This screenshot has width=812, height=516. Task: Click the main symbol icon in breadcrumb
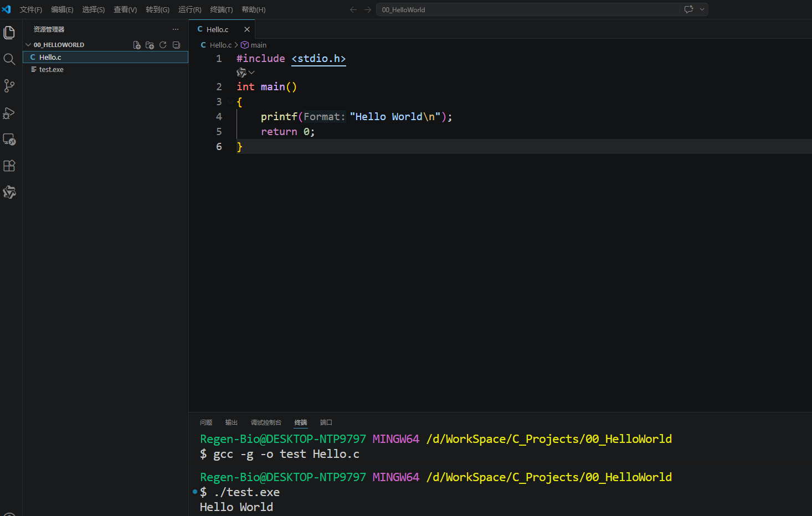244,45
